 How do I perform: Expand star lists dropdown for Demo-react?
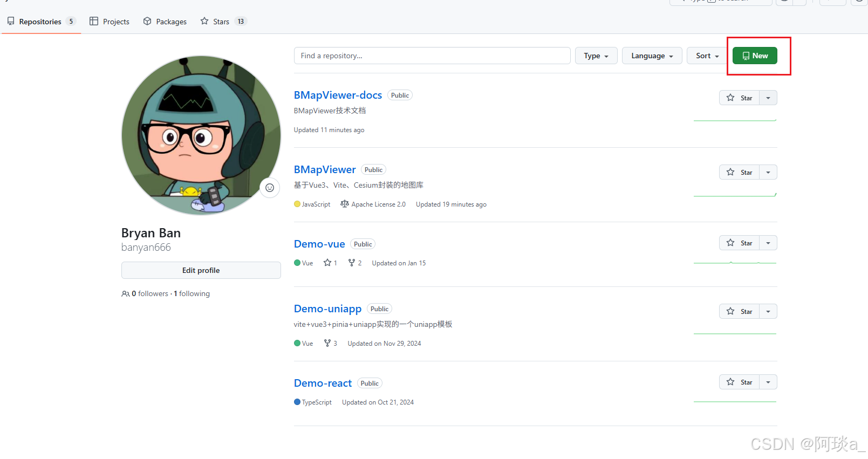[x=768, y=382]
